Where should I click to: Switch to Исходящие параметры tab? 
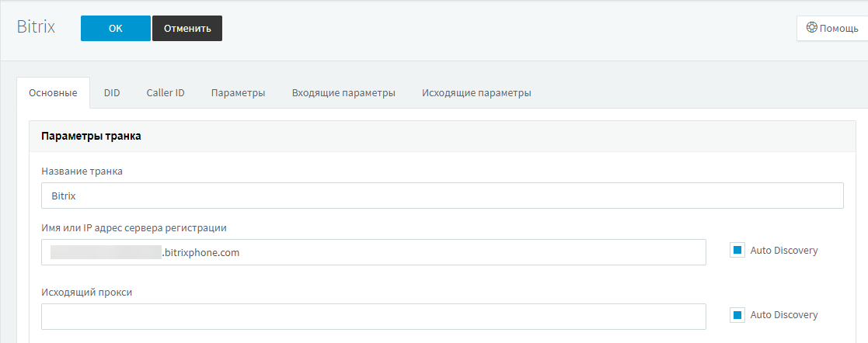click(476, 93)
